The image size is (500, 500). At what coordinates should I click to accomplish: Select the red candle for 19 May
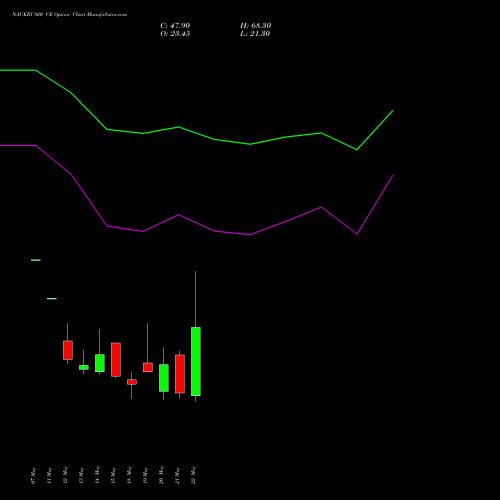(x=148, y=367)
